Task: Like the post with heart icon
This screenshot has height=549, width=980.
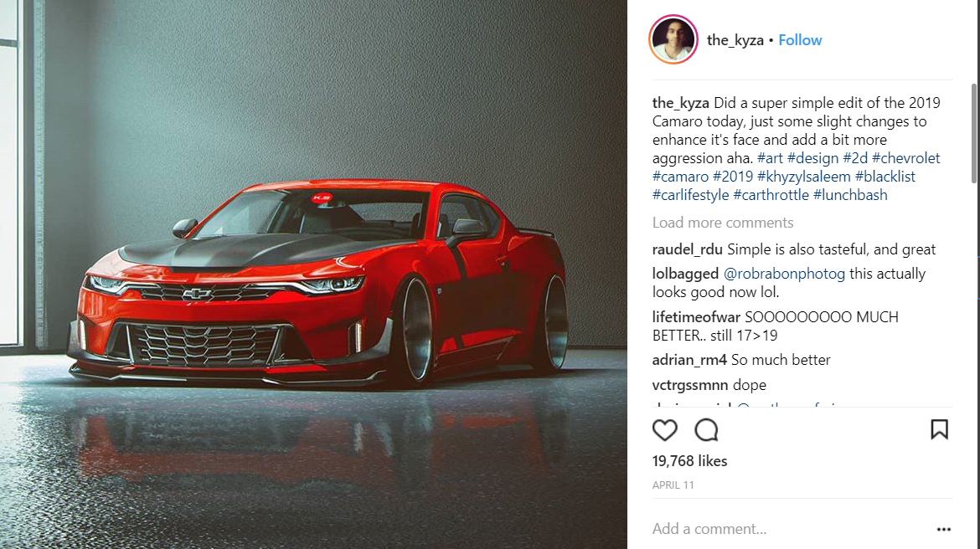Action: (664, 429)
